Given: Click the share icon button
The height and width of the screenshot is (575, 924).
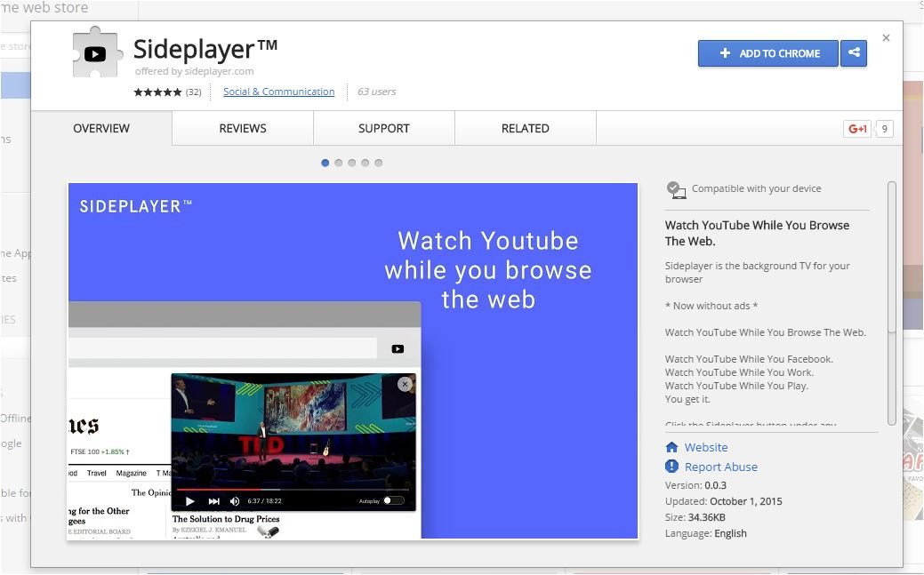Looking at the screenshot, I should 853,53.
